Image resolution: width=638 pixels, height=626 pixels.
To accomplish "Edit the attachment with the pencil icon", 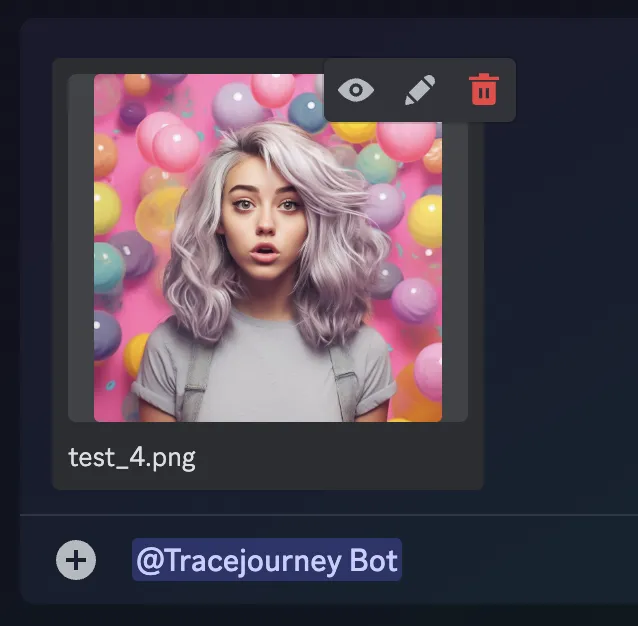I will pyautogui.click(x=420, y=90).
